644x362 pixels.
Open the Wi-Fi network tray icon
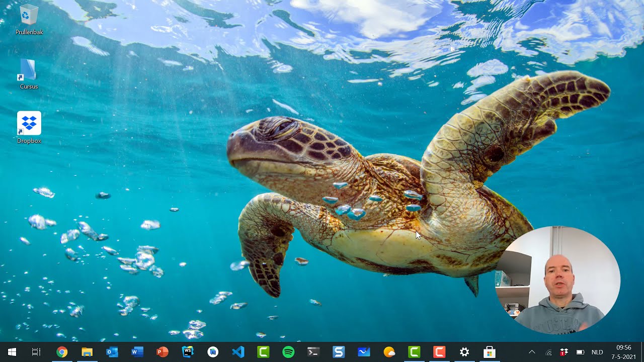coord(549,352)
